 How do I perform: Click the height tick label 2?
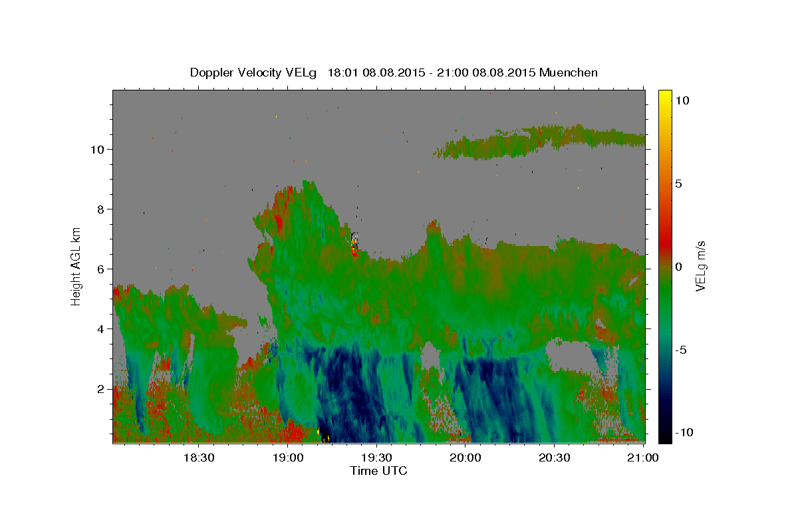[102, 388]
